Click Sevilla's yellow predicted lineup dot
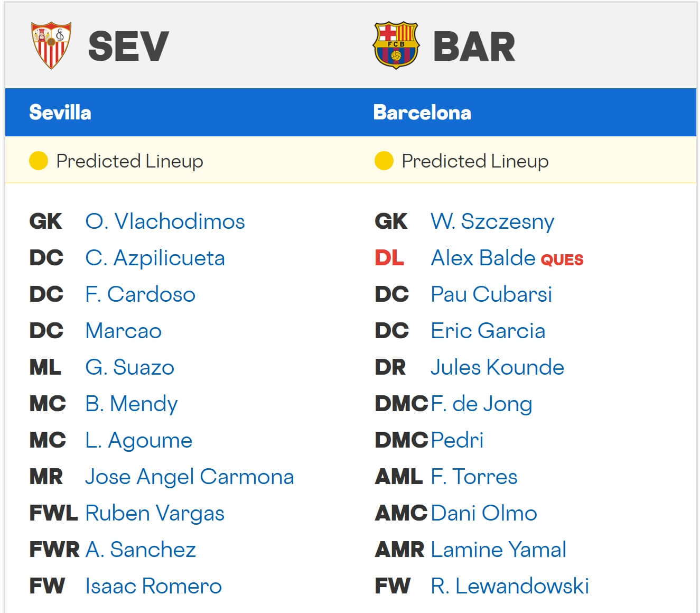This screenshot has height=613, width=700. [x=39, y=161]
